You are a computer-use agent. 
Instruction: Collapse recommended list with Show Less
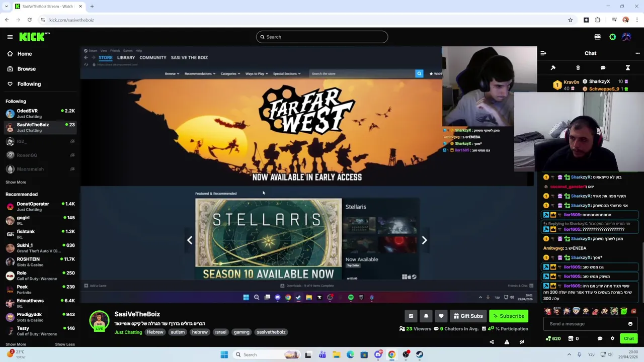tap(64, 344)
